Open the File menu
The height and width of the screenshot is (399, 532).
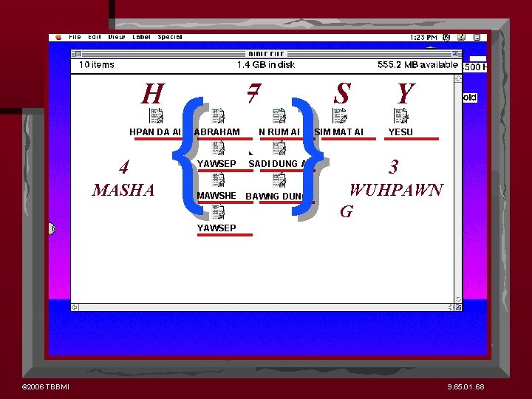coord(75,37)
